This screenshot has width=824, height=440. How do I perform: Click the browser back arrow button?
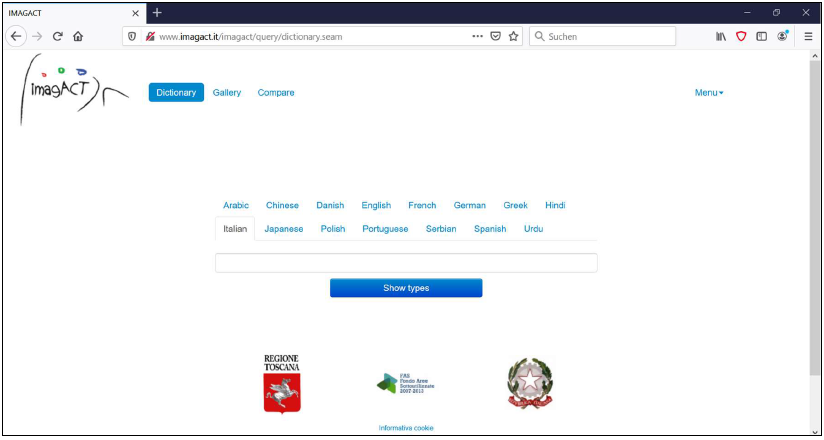[x=16, y=36]
